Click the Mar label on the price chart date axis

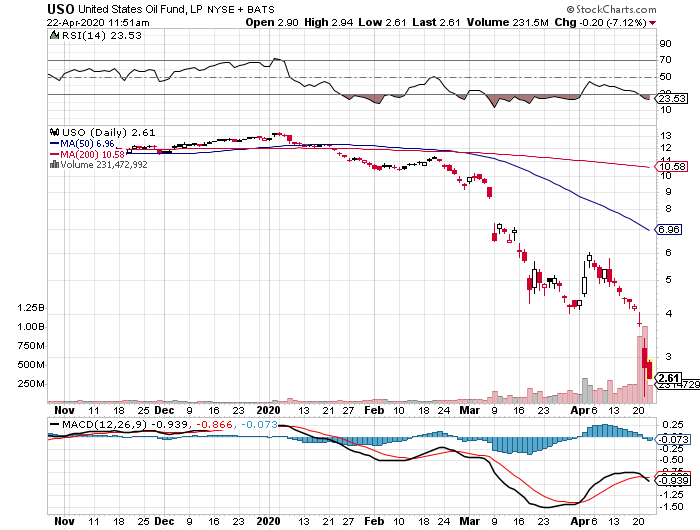pos(470,410)
